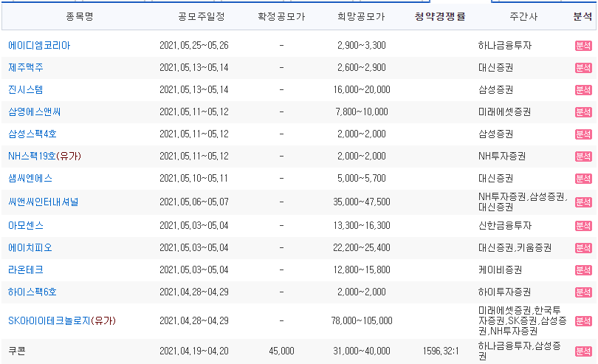Open the SK아이이테크놀로지(유가) stock link
The image size is (598, 364).
62,320
